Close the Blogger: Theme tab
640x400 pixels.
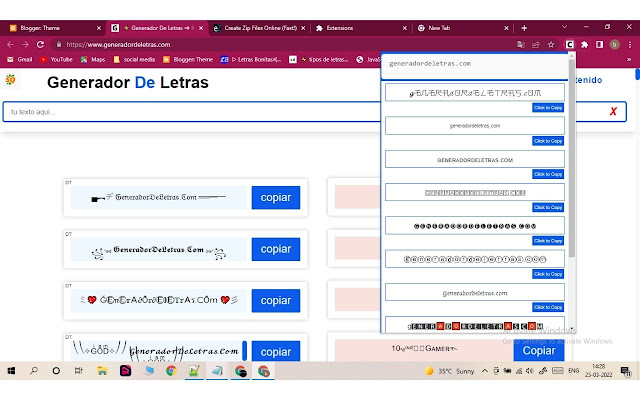click(x=99, y=28)
